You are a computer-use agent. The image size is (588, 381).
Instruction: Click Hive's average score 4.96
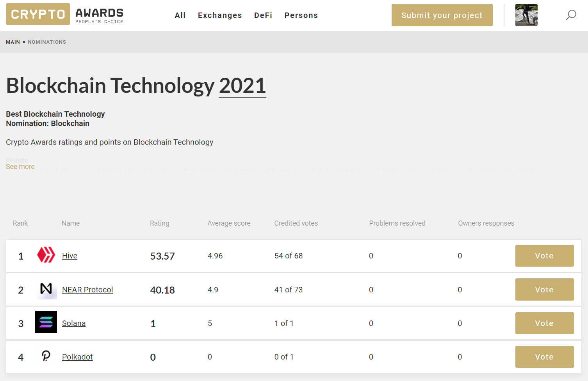pyautogui.click(x=215, y=256)
